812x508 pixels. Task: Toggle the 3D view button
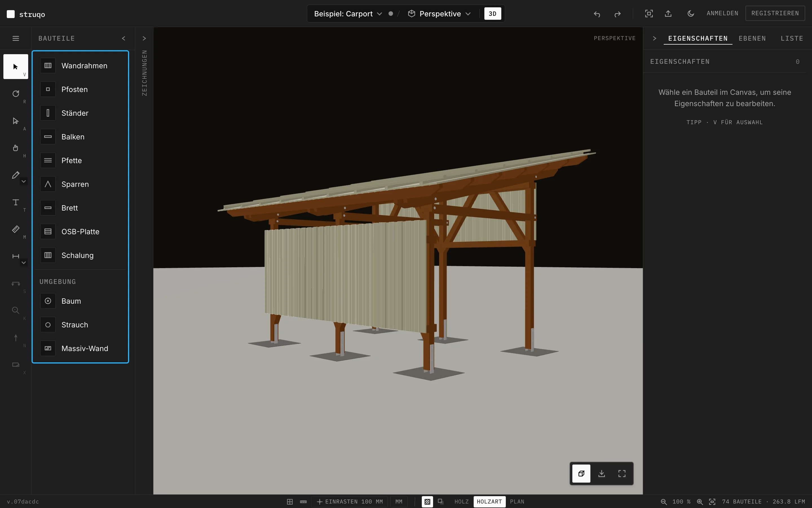[493, 14]
